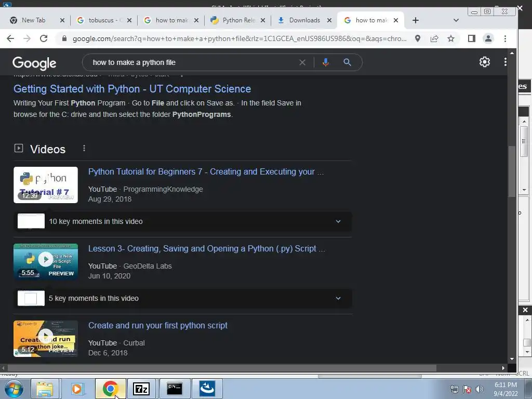Viewport: 532px width, 399px height.
Task: Click the Action Center flag tray icon
Action: pyautogui.click(x=467, y=389)
